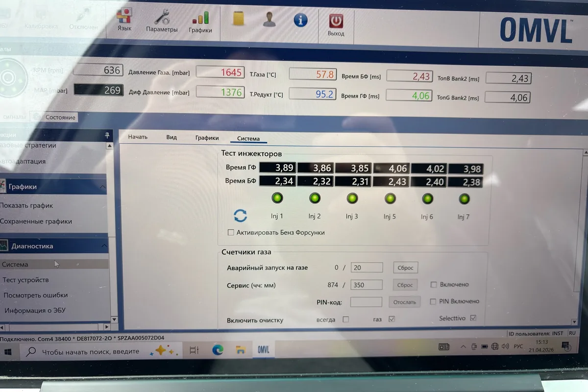Open Показать график in the sidebar
Screen dimensions: 588x392
(26, 205)
